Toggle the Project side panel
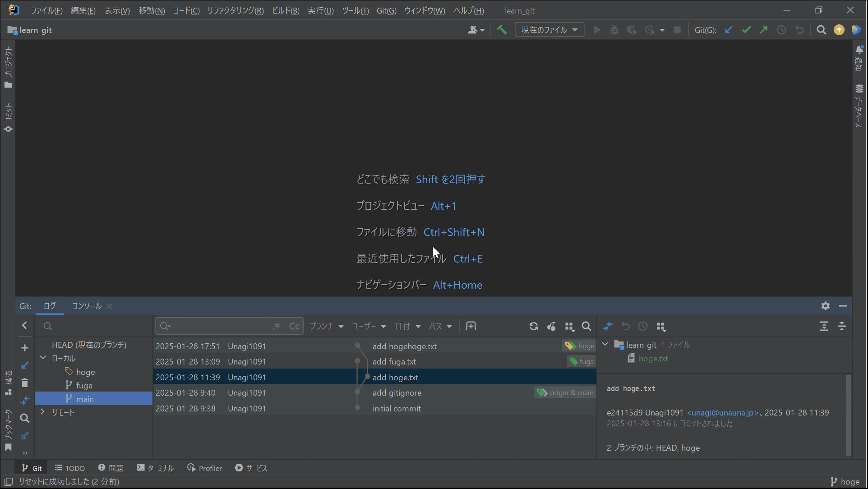Image resolution: width=868 pixels, height=489 pixels. click(x=8, y=66)
